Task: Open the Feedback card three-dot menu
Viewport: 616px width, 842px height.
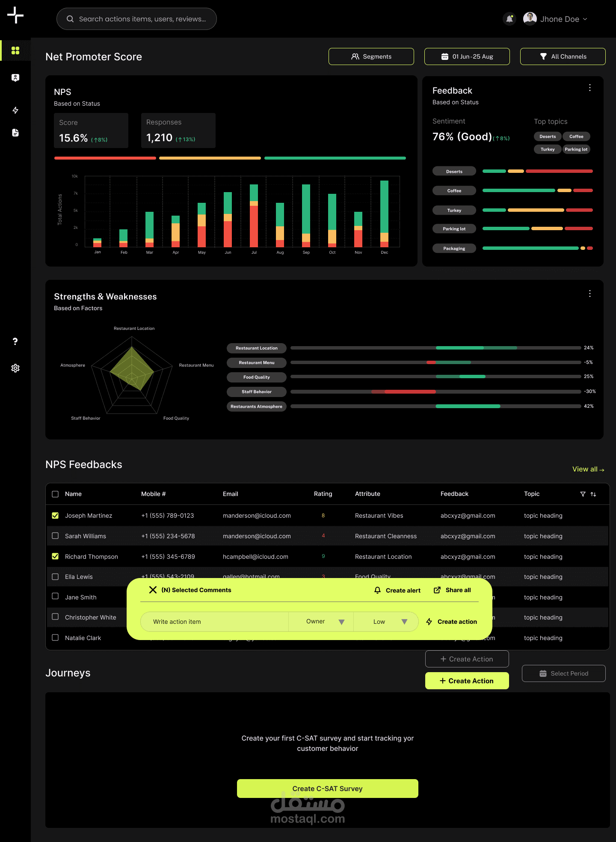Action: tap(590, 88)
